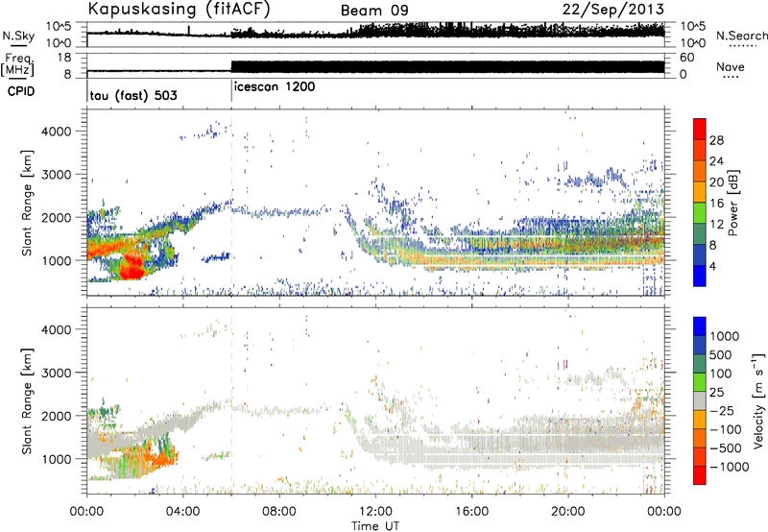
Task: Pick the dark green 8–12 Power color segment
Action: (x=700, y=233)
